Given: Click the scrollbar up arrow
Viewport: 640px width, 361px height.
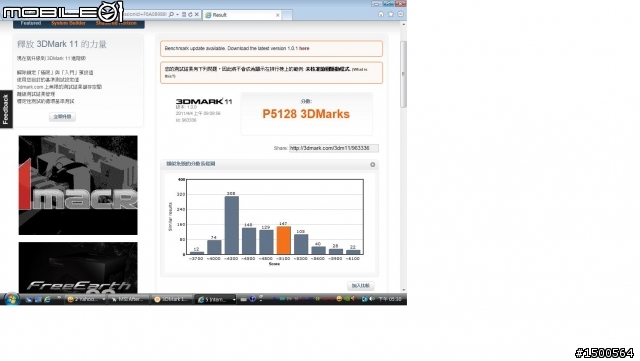Looking at the screenshot, I should coord(403,25).
